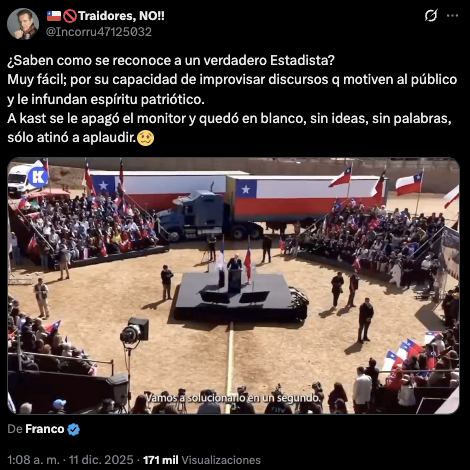The image size is (470, 470).
Task: Click the blue truck cab in the video
Action: click(195, 214)
